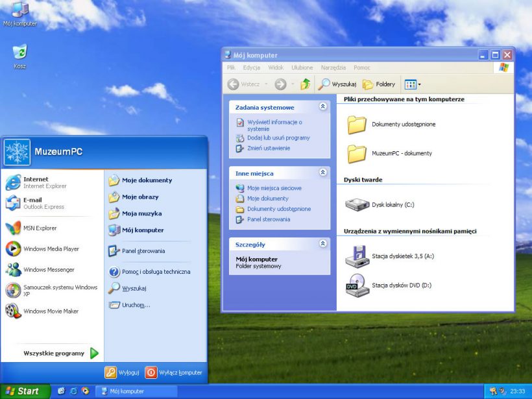Open the Views dropdown in toolbar

point(412,84)
